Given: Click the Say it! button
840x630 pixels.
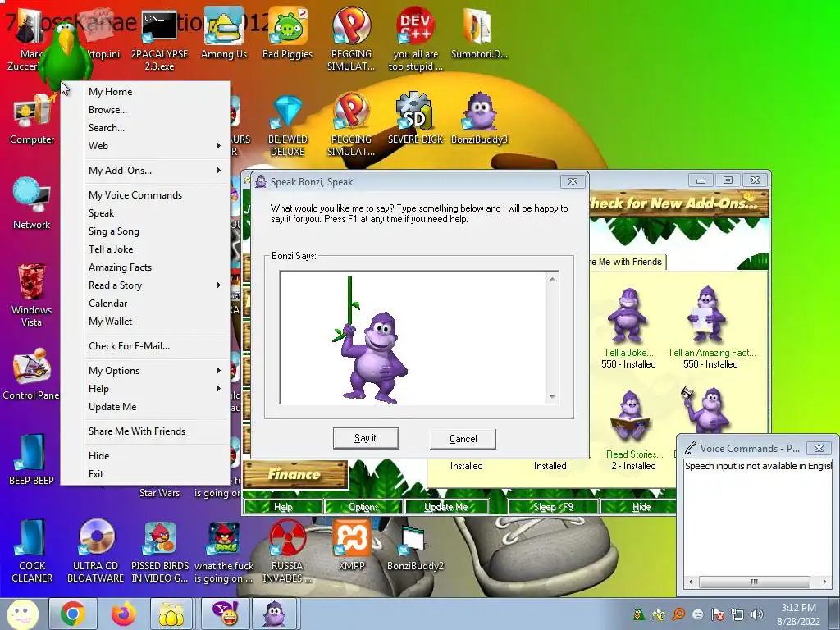Looking at the screenshot, I should coord(366,438).
